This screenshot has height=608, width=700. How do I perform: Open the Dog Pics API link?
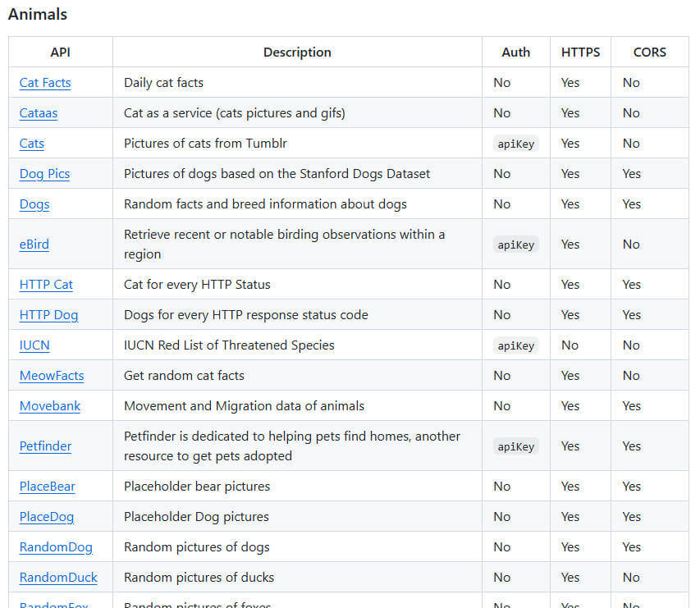[44, 174]
